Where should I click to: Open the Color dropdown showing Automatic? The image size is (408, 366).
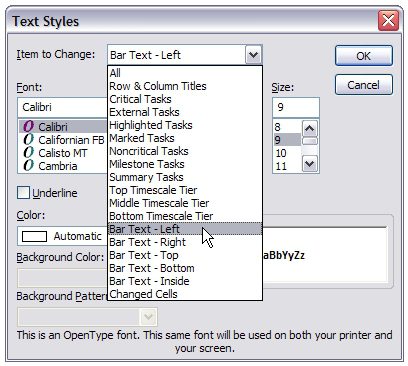63,236
